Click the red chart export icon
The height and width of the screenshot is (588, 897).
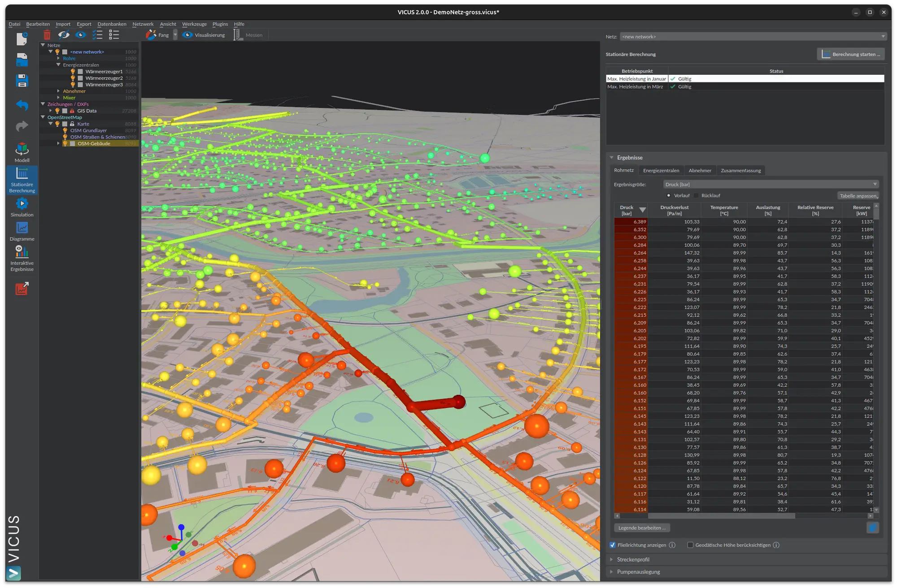(22, 289)
